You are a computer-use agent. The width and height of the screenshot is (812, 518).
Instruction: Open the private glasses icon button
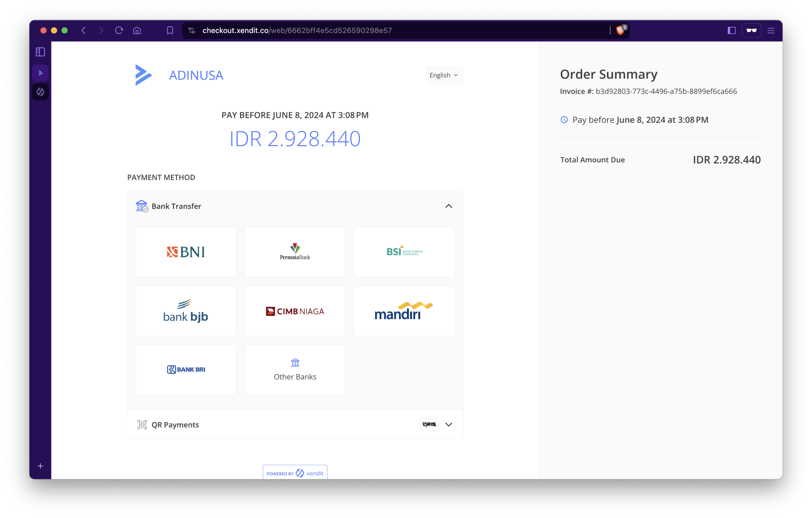[752, 30]
